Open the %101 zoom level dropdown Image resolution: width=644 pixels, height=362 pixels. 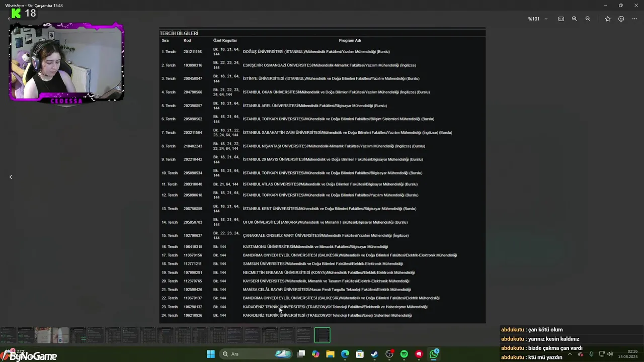pyautogui.click(x=537, y=19)
